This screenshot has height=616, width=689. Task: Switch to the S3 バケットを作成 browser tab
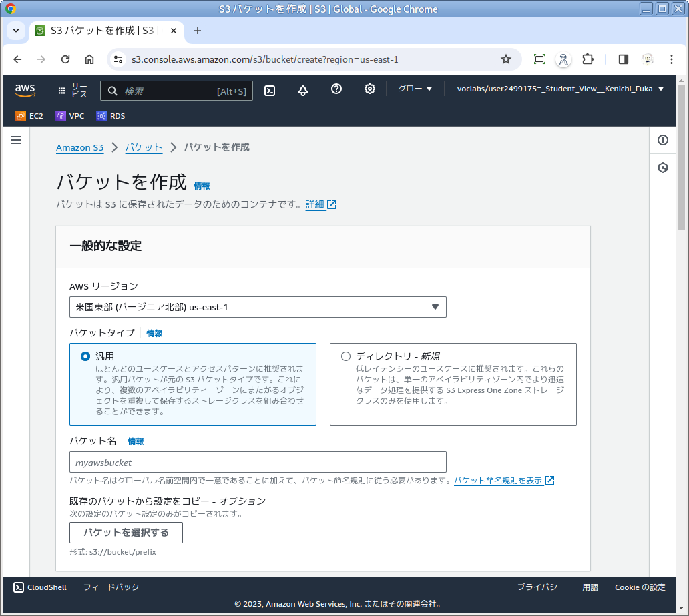(x=100, y=31)
